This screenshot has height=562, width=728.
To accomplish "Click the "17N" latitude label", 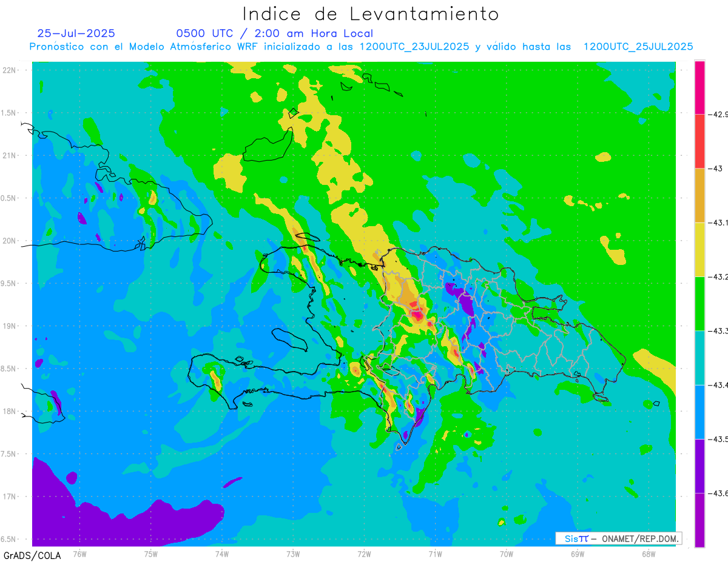I will tap(9, 497).
